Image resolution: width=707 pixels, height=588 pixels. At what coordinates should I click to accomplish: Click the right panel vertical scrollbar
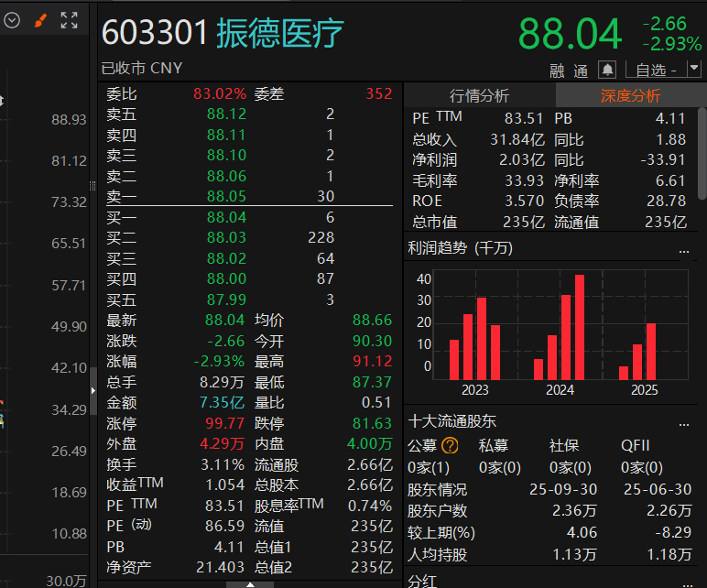[702, 153]
